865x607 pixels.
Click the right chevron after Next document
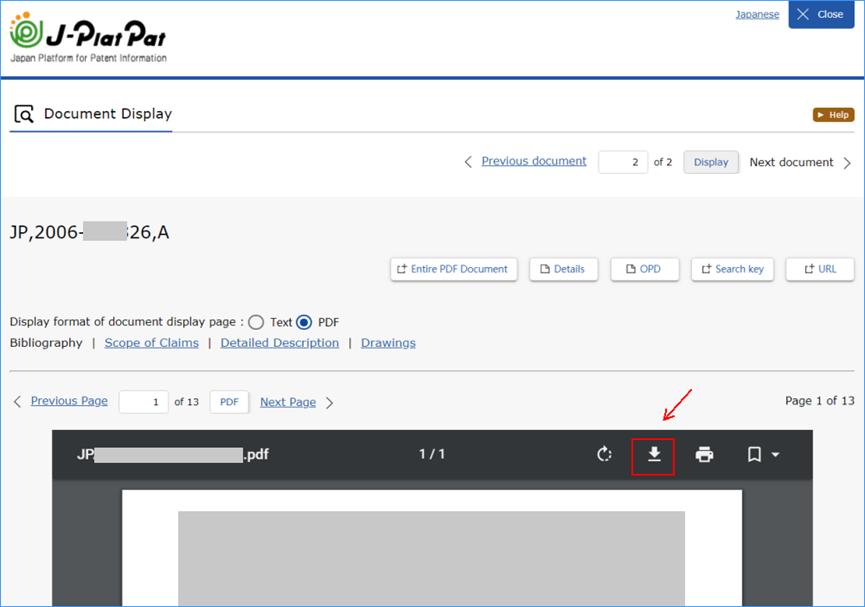point(847,163)
